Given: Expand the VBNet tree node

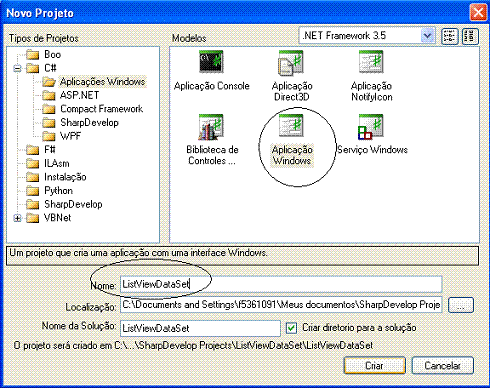Looking at the screenshot, I should 17,218.
